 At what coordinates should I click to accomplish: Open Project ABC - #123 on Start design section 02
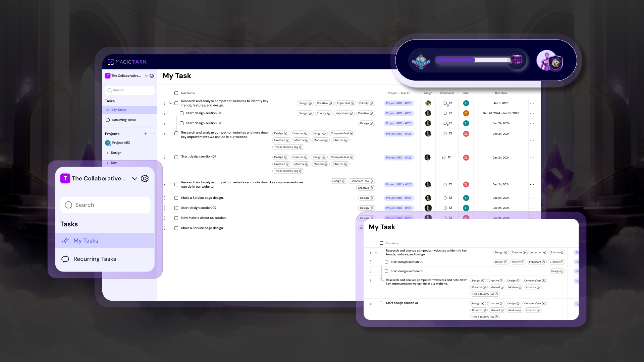(x=398, y=208)
